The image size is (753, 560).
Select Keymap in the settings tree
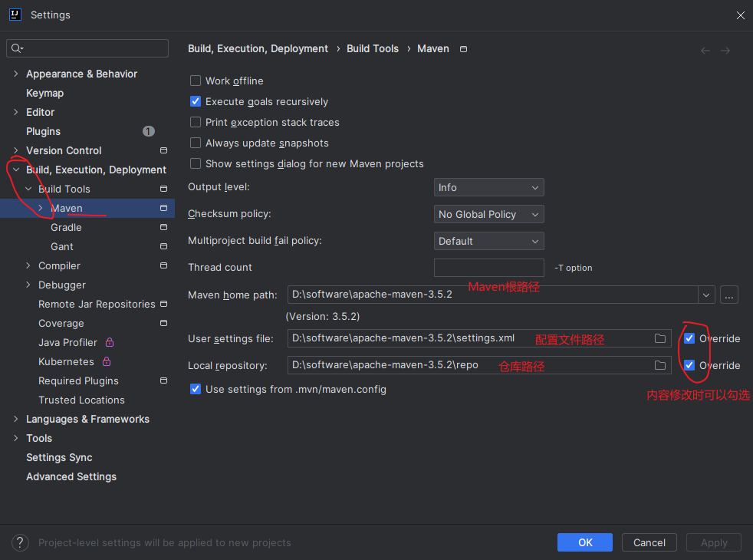(x=44, y=93)
